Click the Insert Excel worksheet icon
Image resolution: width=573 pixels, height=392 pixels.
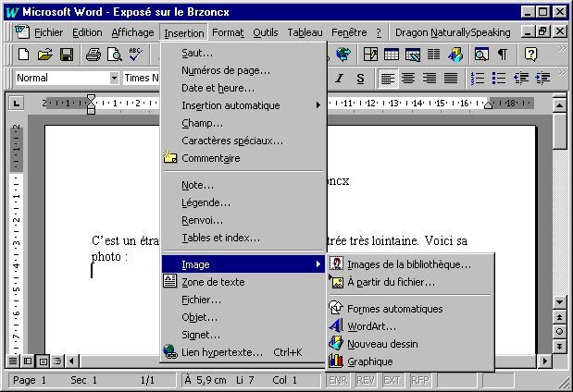(x=412, y=55)
